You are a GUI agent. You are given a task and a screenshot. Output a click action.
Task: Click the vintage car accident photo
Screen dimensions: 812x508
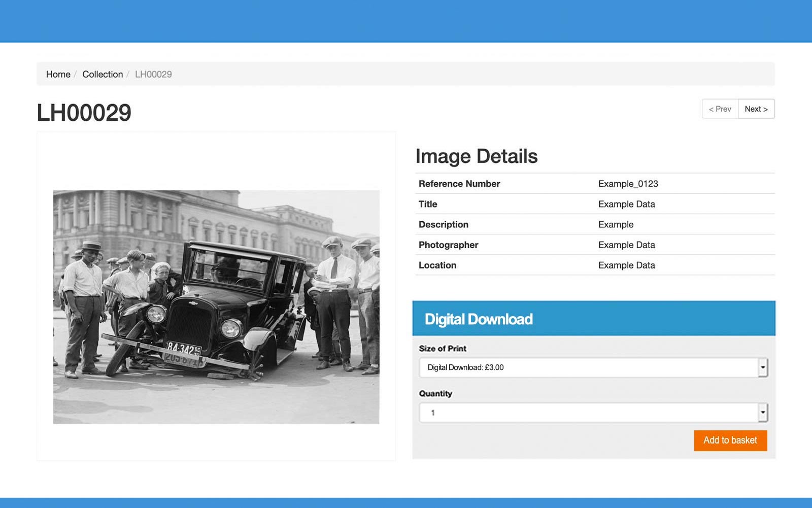point(216,307)
